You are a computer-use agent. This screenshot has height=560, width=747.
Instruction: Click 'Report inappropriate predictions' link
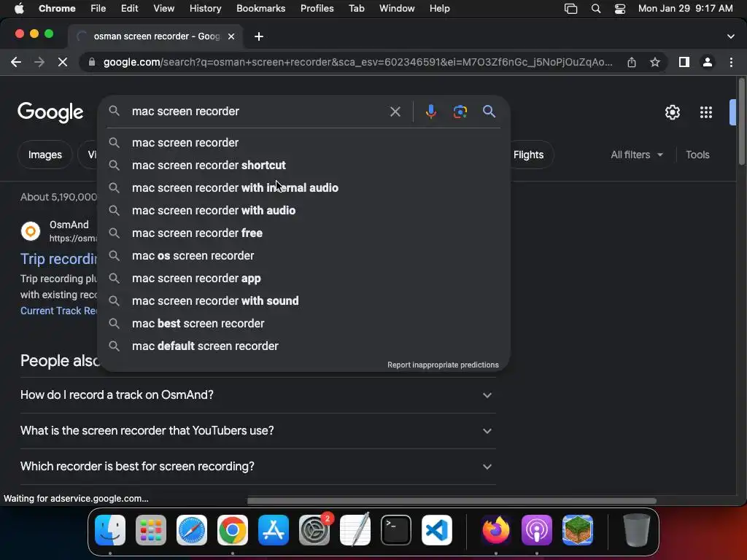coord(443,365)
